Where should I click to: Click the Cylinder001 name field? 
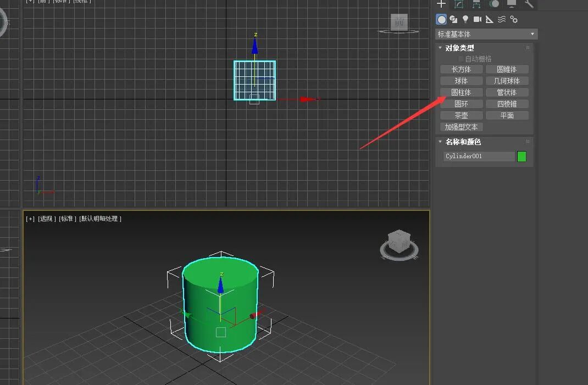[479, 157]
